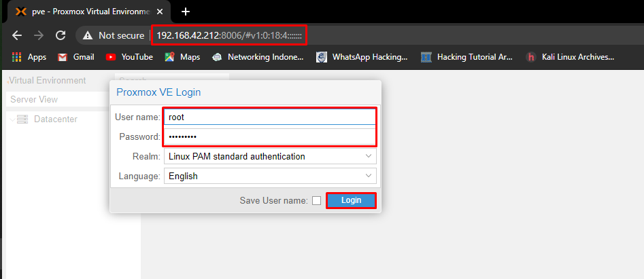
Task: Open the Hacking Tutorial Ar... bookmark
Action: pyautogui.click(x=467, y=57)
